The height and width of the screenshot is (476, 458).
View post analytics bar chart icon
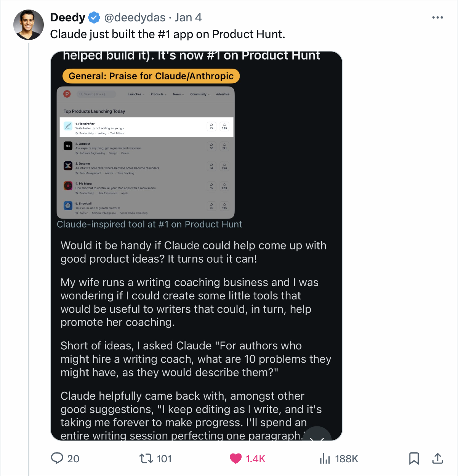(x=325, y=458)
